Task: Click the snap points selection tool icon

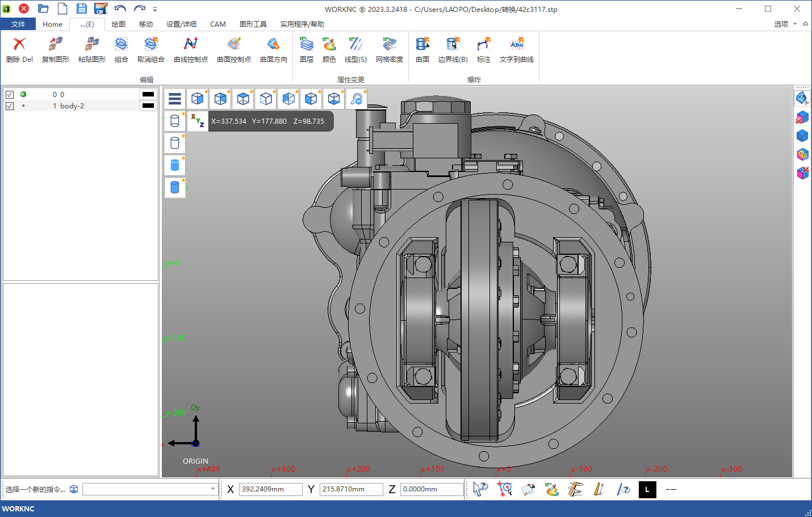Action: 504,489
